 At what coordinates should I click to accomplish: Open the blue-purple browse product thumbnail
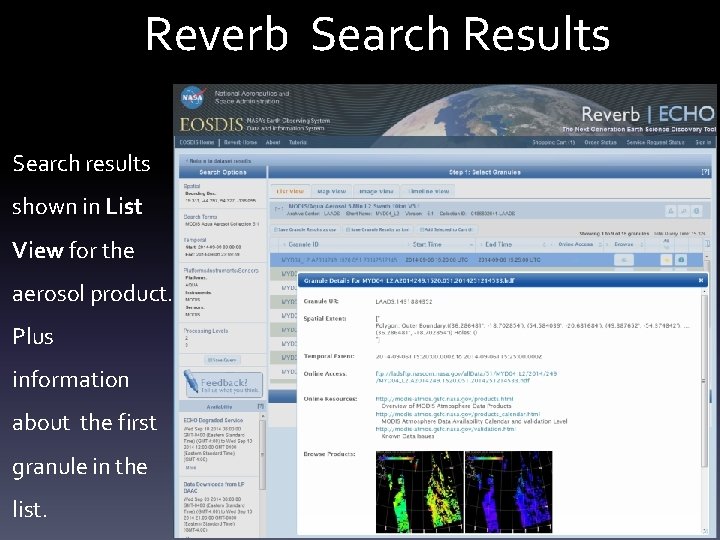(x=509, y=492)
